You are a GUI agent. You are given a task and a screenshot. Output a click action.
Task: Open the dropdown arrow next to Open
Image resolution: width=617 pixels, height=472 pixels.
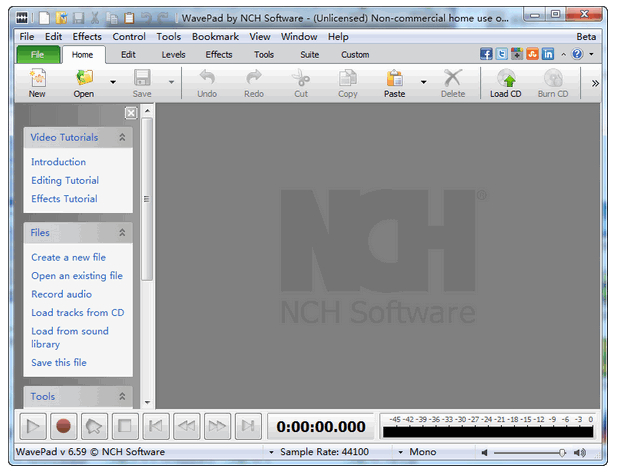pyautogui.click(x=113, y=82)
